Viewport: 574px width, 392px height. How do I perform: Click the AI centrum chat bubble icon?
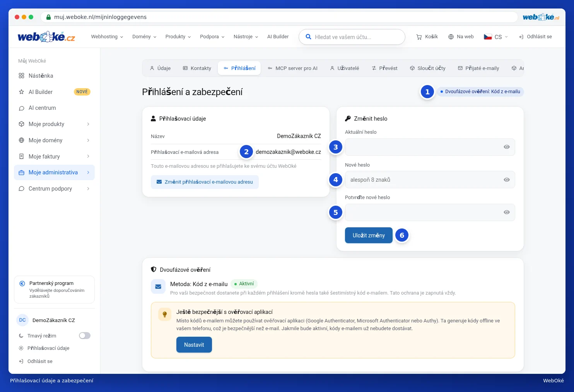(22, 108)
